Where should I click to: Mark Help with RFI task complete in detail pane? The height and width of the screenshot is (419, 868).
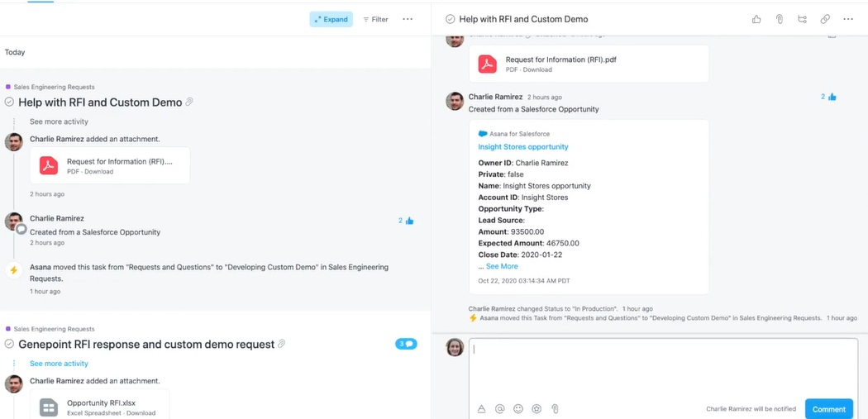pos(450,19)
